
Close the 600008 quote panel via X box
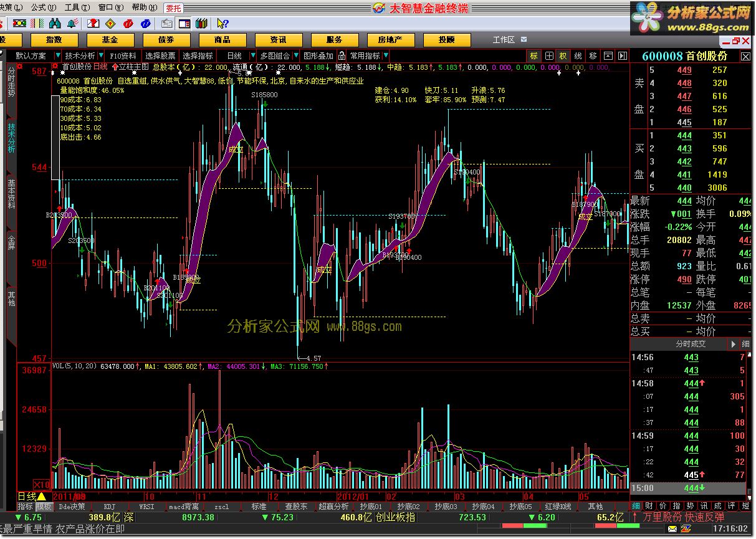745,56
